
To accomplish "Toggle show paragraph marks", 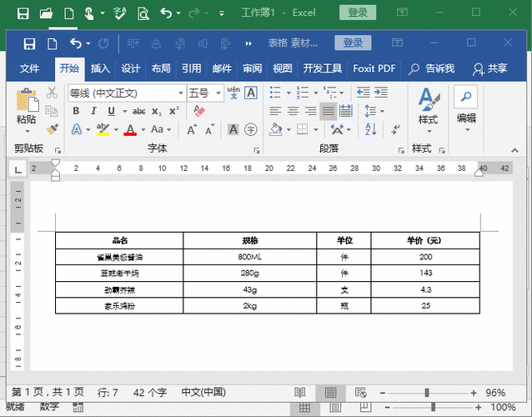I will (x=395, y=129).
